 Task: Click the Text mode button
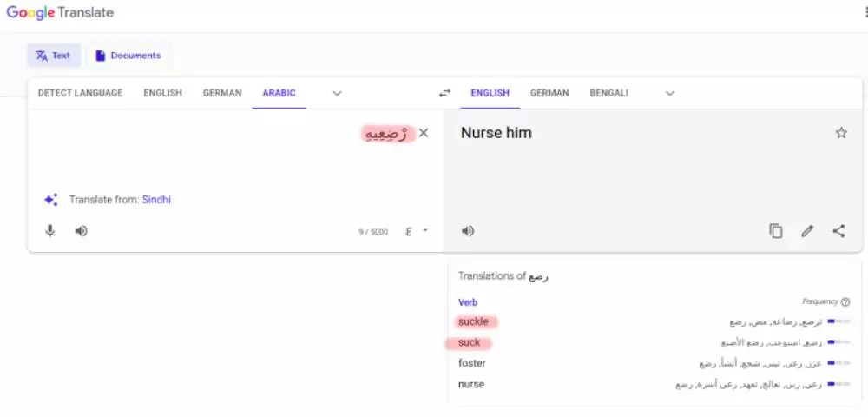coord(53,56)
